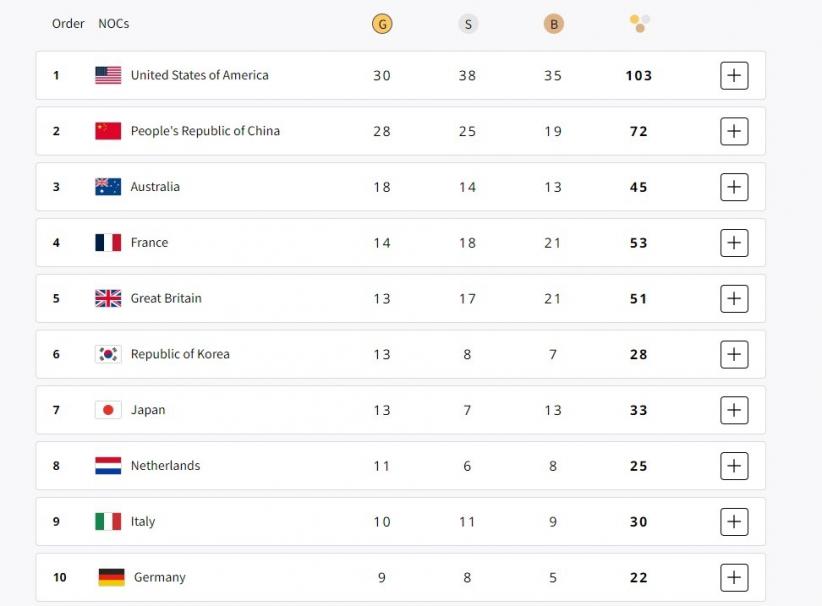The width and height of the screenshot is (822, 606).
Task: Click the Republic of Korea flag
Action: click(108, 354)
